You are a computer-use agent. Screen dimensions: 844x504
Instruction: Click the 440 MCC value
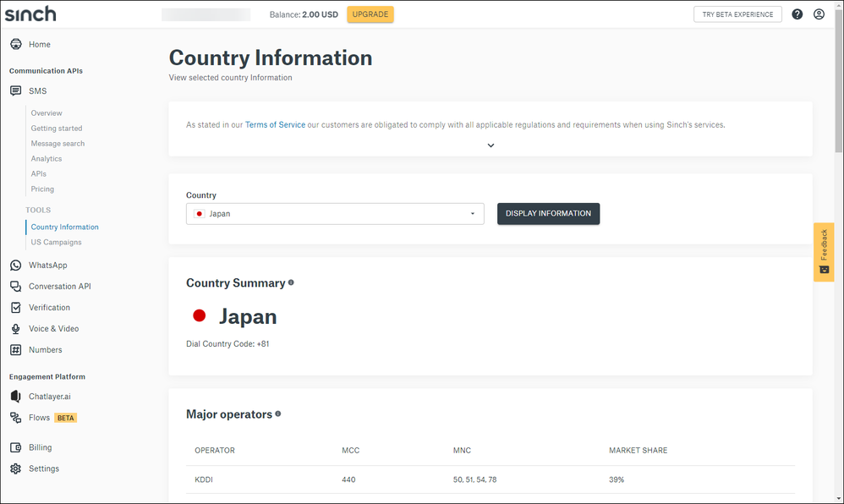click(348, 479)
